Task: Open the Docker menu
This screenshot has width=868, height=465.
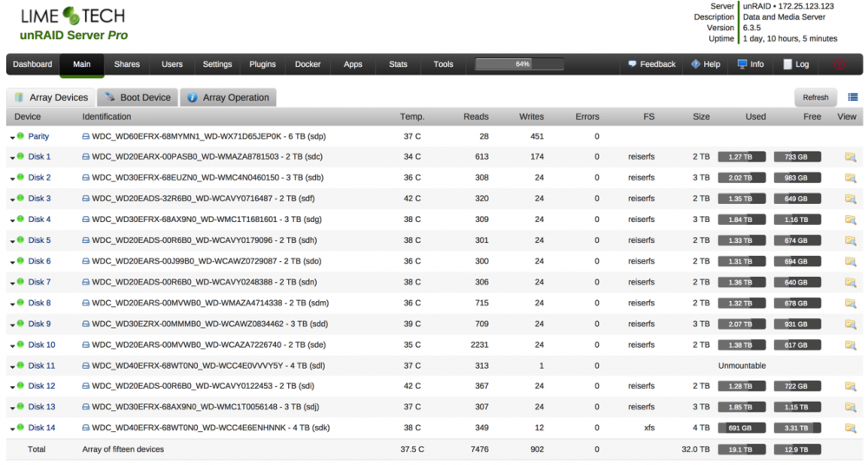Action: 308,64
